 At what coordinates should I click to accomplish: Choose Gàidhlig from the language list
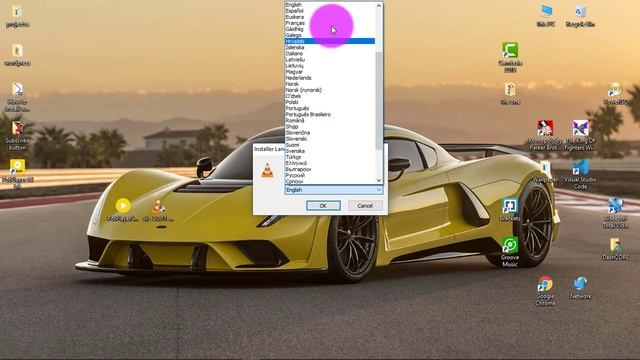(330, 29)
